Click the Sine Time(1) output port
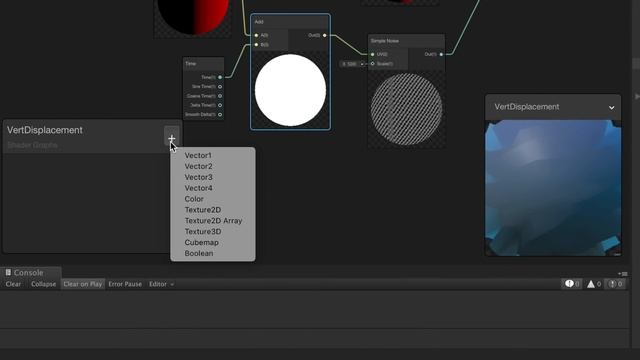 pos(220,87)
